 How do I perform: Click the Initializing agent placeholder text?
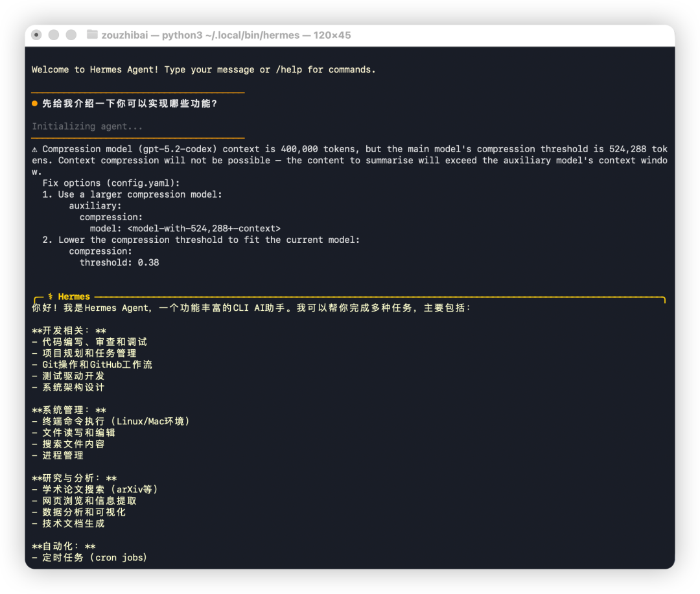(x=87, y=126)
